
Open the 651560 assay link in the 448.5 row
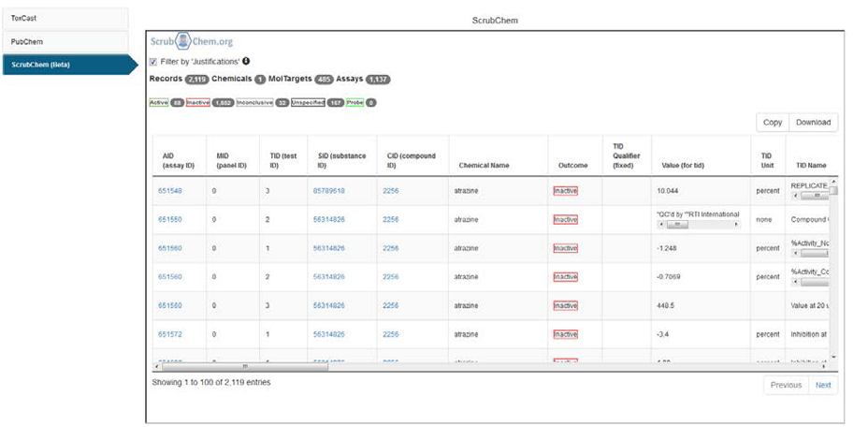click(x=170, y=305)
